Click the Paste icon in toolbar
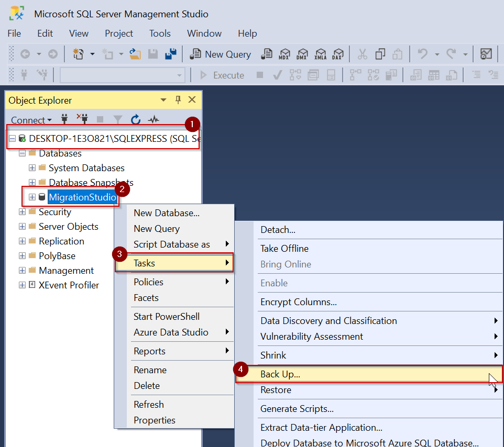This screenshot has width=504, height=447. pyautogui.click(x=398, y=54)
